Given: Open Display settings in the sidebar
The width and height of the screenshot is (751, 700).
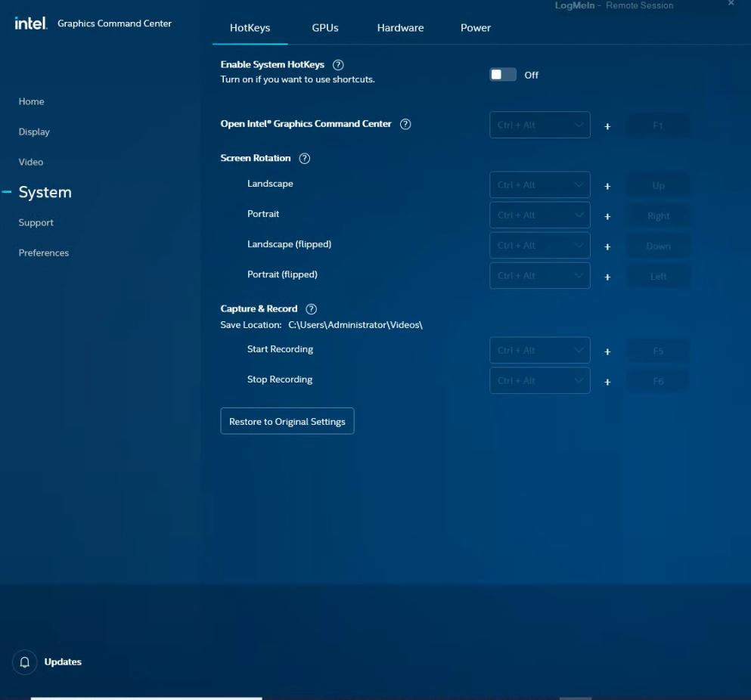Looking at the screenshot, I should click(34, 132).
